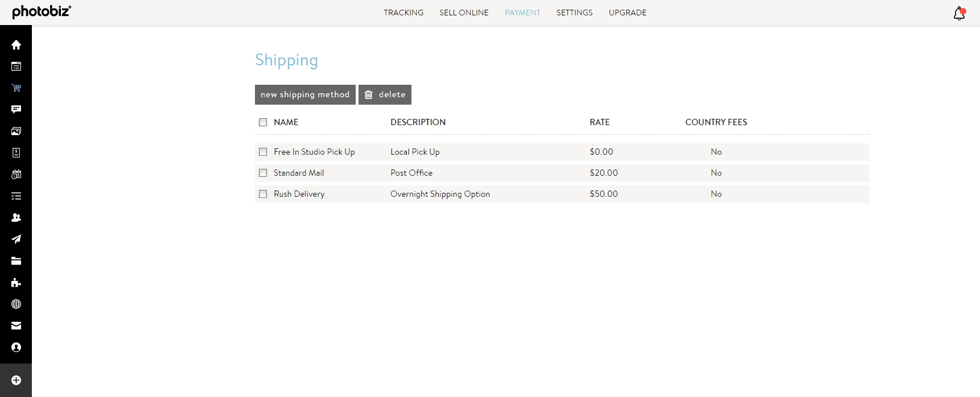Click the No country fee for Rush Delivery
The image size is (980, 397).
[716, 194]
